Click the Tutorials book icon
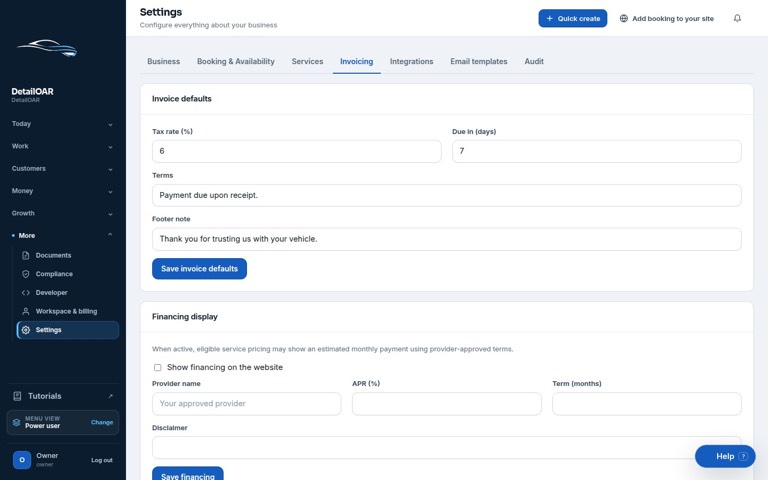 [x=17, y=396]
